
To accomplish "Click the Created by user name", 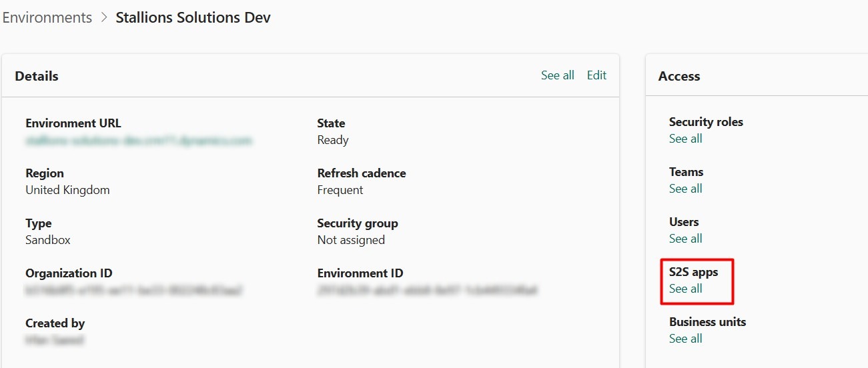I will point(55,341).
